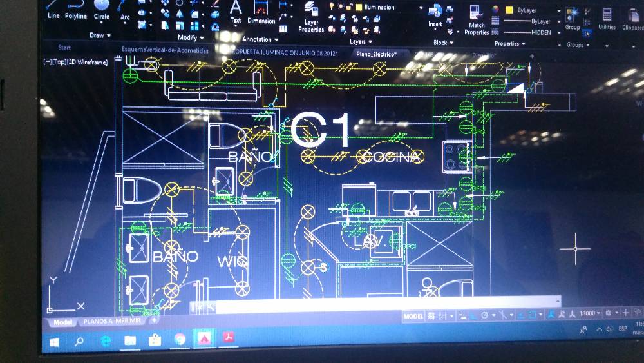Screen dimensions: 644x363
Task: Expand the Layers panel
Action: tap(361, 41)
